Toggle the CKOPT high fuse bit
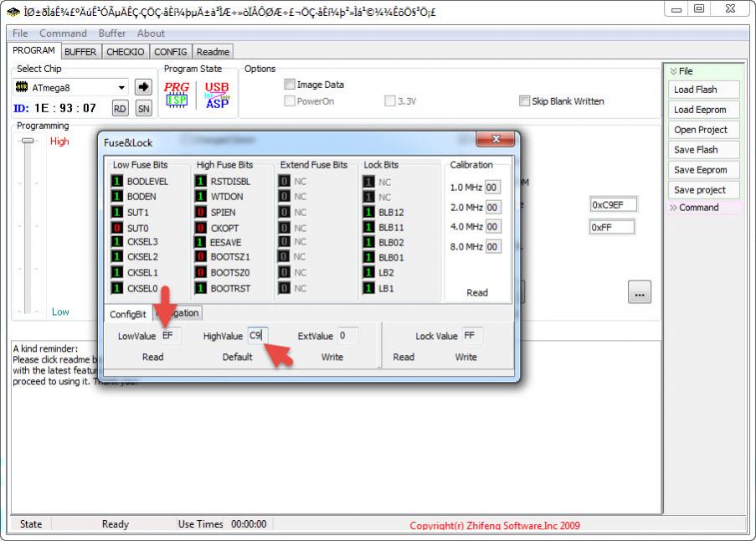Viewport: 756px width, 541px height. pyautogui.click(x=201, y=228)
